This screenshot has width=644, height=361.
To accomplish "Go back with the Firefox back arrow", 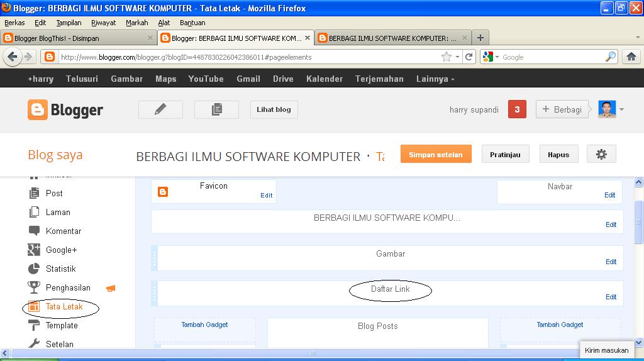I will (x=12, y=57).
